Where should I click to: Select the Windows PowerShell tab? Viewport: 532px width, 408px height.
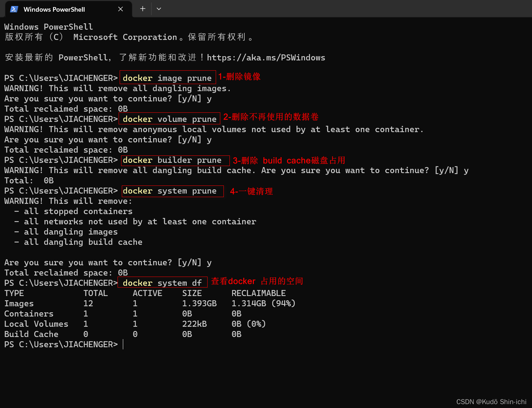68,9
